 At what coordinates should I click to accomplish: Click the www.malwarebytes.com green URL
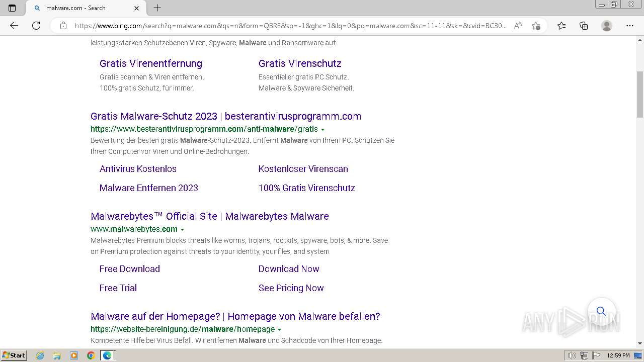(134, 229)
